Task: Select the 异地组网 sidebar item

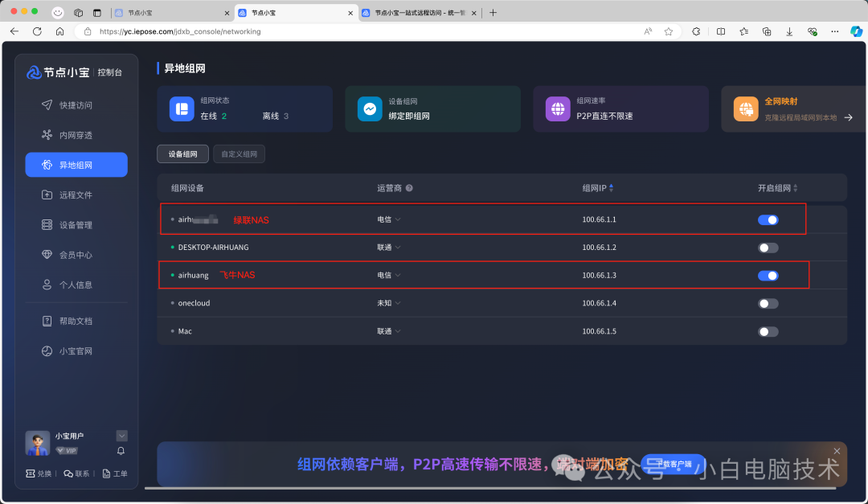Action: coord(76,165)
